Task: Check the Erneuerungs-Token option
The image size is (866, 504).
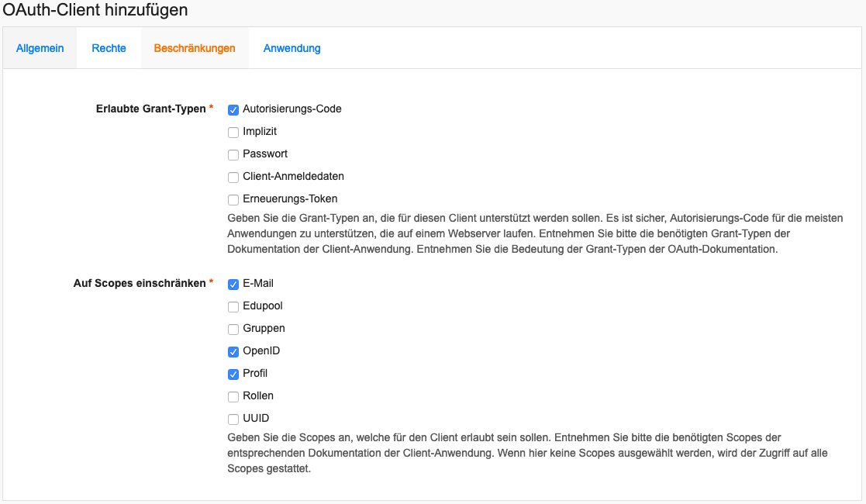Action: [233, 200]
